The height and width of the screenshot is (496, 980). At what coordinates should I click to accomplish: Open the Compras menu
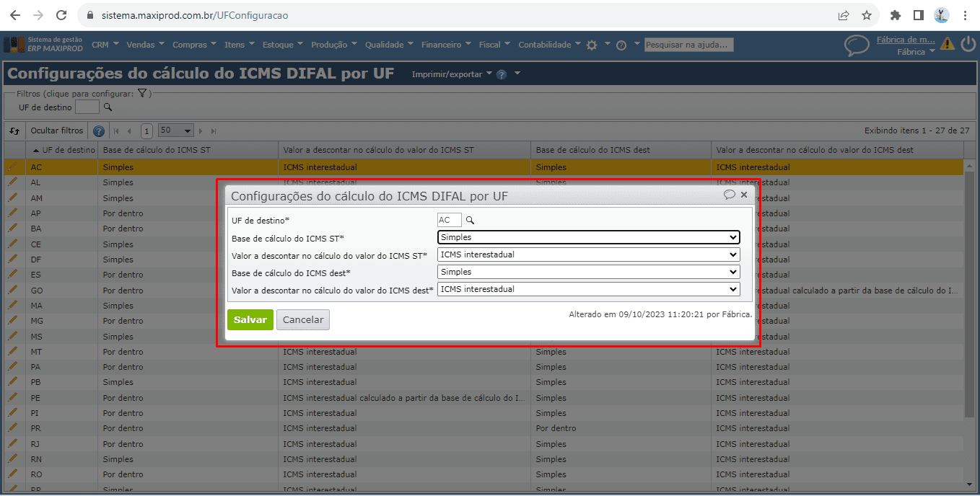tap(193, 45)
